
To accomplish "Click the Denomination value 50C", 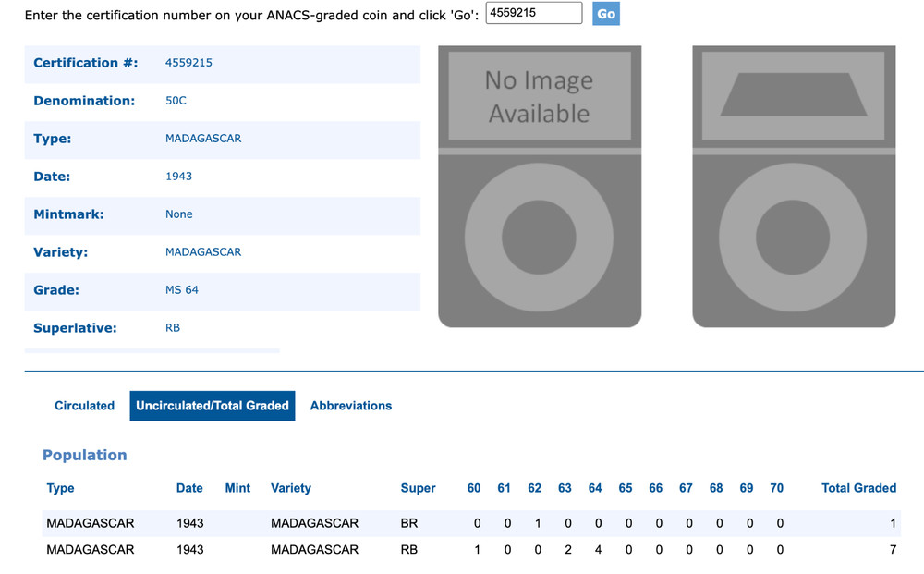I will click(x=176, y=100).
